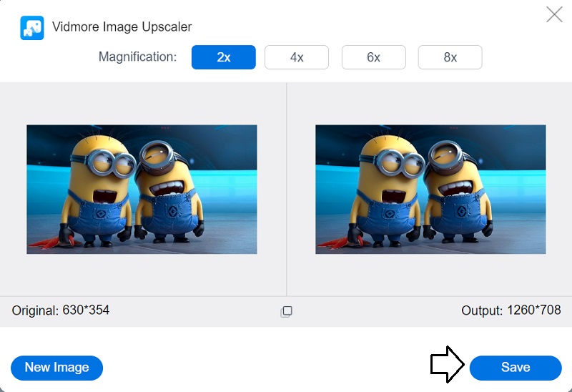Click the divider between the preview panes
Viewport: 572px width, 392px height.
(x=287, y=190)
